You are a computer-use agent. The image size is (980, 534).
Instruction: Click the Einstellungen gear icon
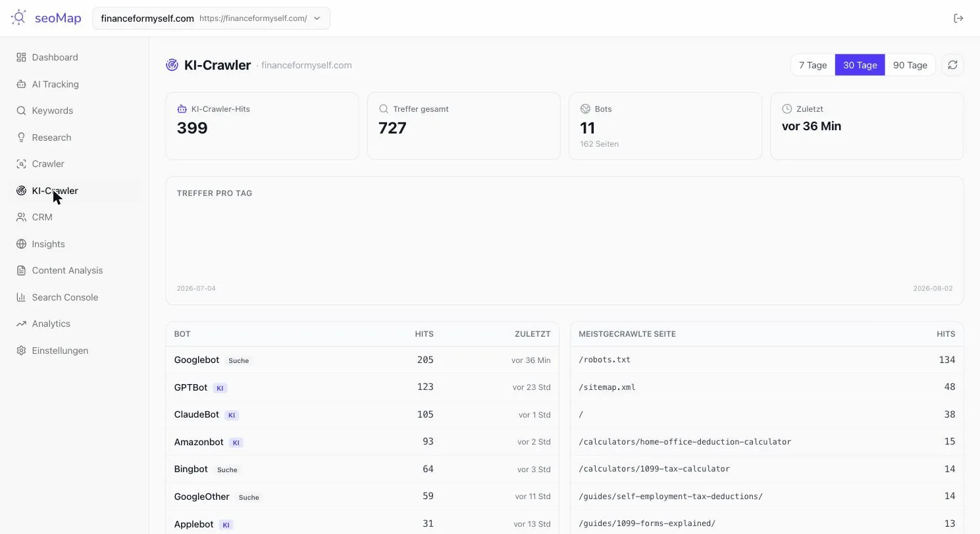tap(21, 351)
